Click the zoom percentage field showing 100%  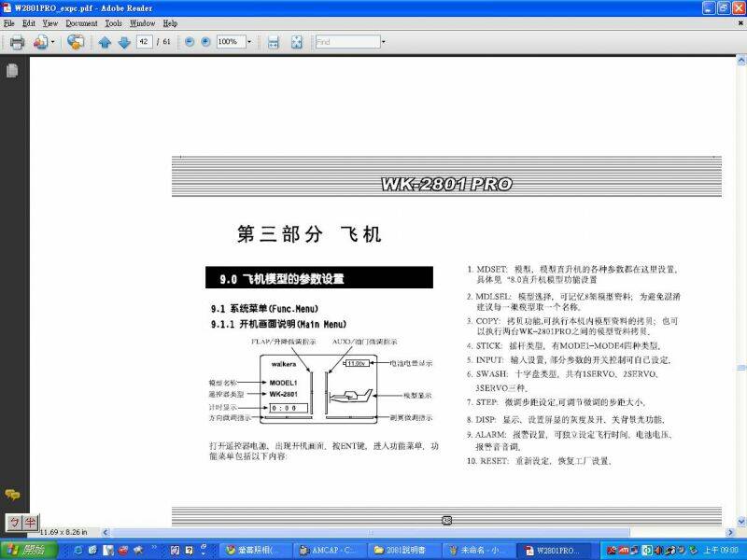[x=231, y=42]
